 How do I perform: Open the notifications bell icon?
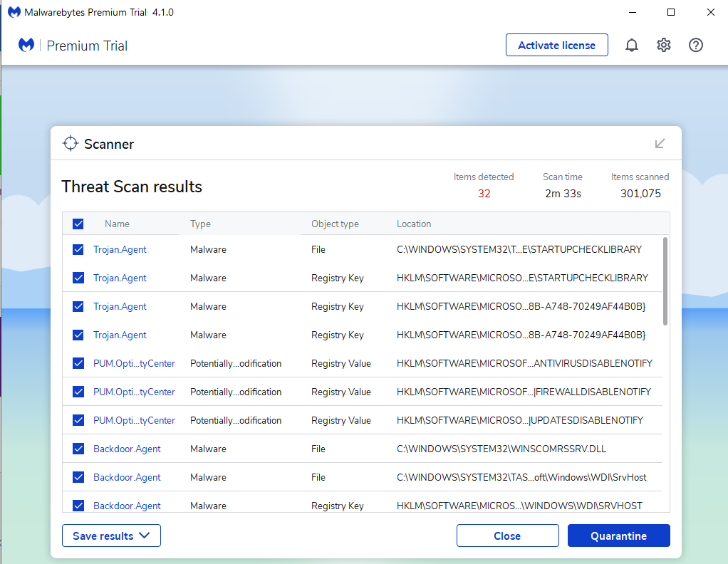point(631,45)
